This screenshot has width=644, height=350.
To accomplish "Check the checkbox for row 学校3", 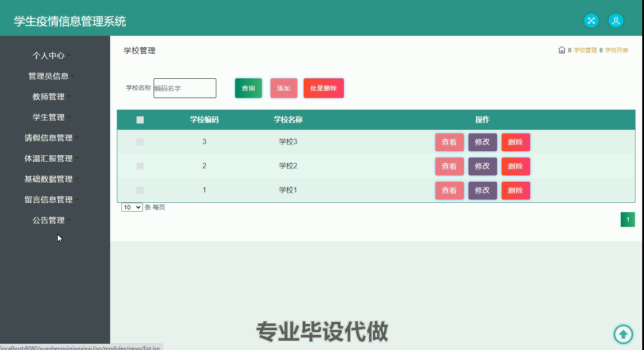I will [140, 142].
